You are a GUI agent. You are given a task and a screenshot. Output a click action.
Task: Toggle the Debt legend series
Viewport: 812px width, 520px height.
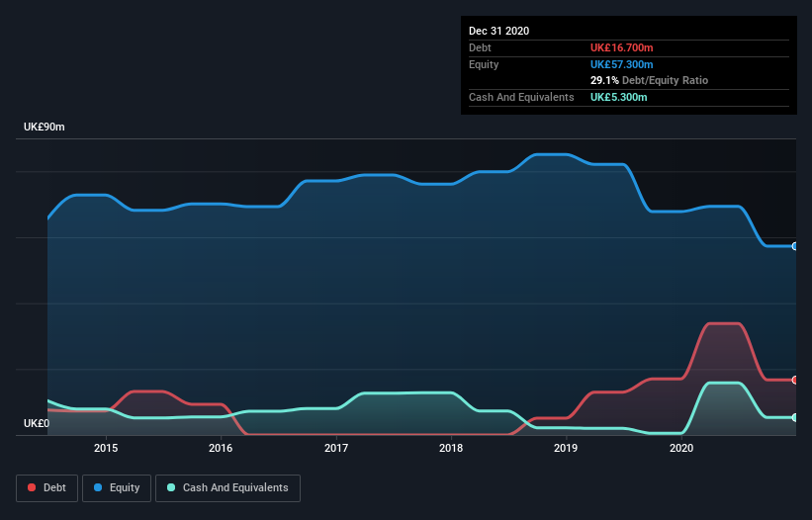[47, 487]
